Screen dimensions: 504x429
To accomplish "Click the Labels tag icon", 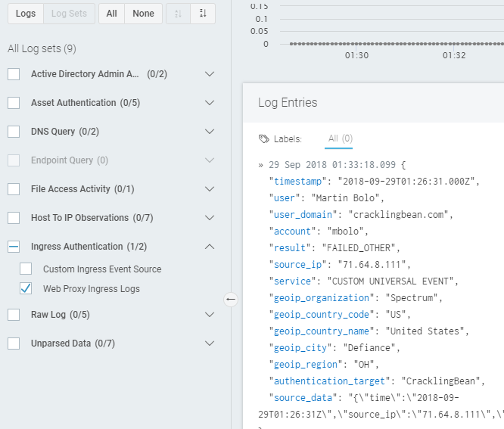I will pos(263,139).
